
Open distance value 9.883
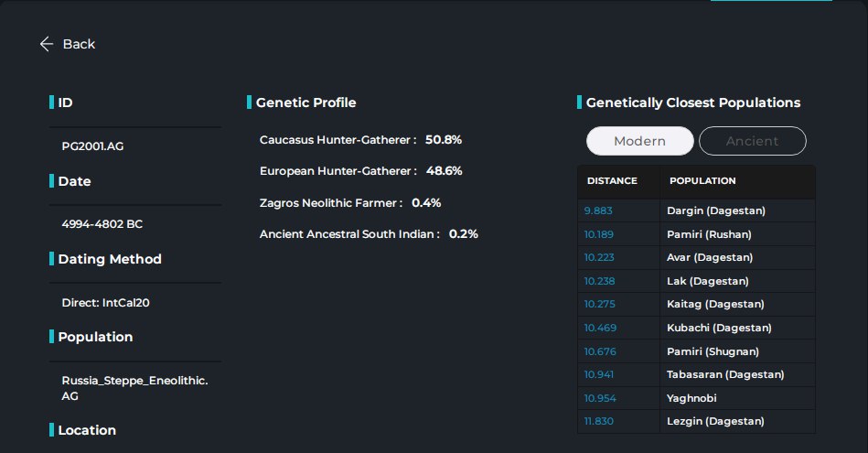click(x=598, y=210)
